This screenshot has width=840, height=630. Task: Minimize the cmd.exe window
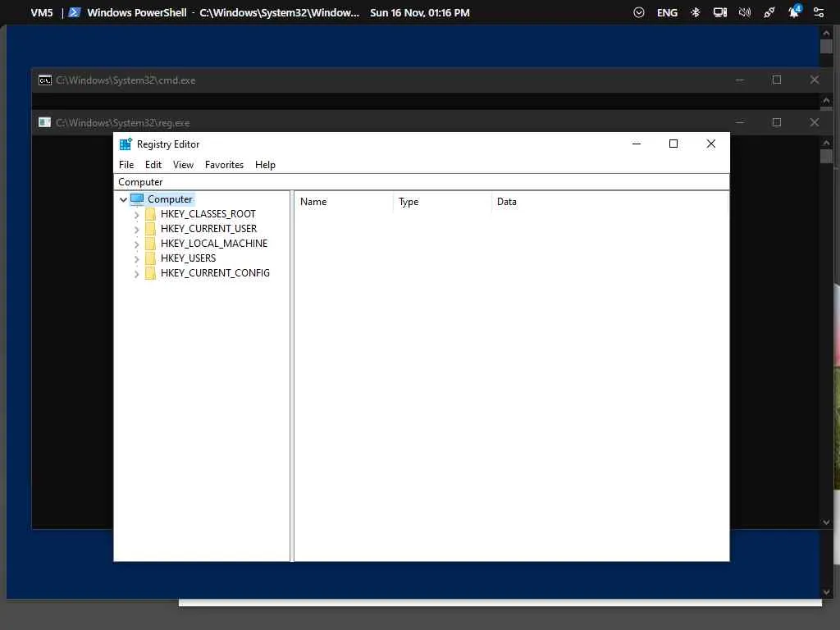pyautogui.click(x=740, y=80)
